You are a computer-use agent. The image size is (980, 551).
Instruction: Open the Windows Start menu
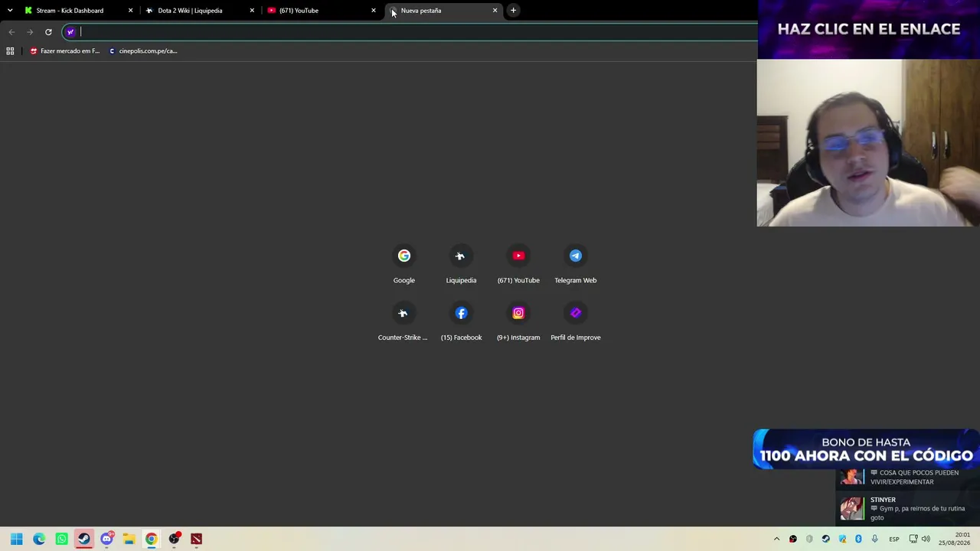coord(17,539)
